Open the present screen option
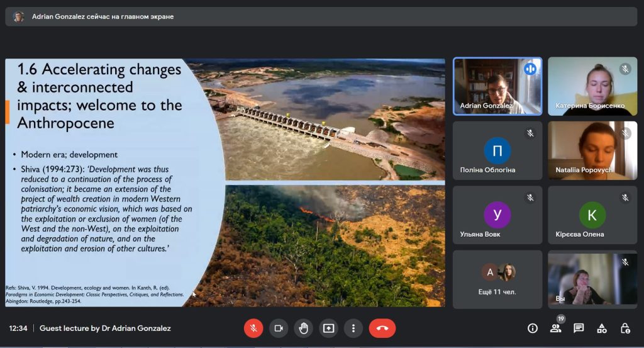Screen dimensions: 644x348 pyautogui.click(x=328, y=328)
